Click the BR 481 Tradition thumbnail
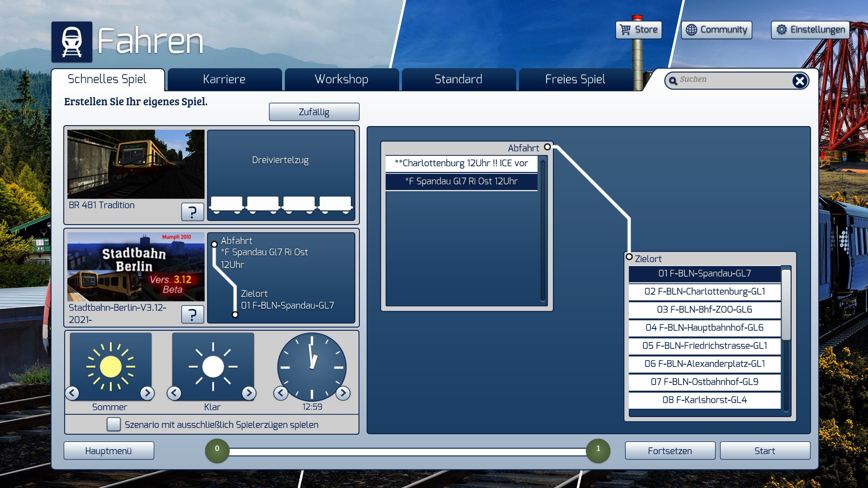Screen dimensions: 868x488 [136, 164]
